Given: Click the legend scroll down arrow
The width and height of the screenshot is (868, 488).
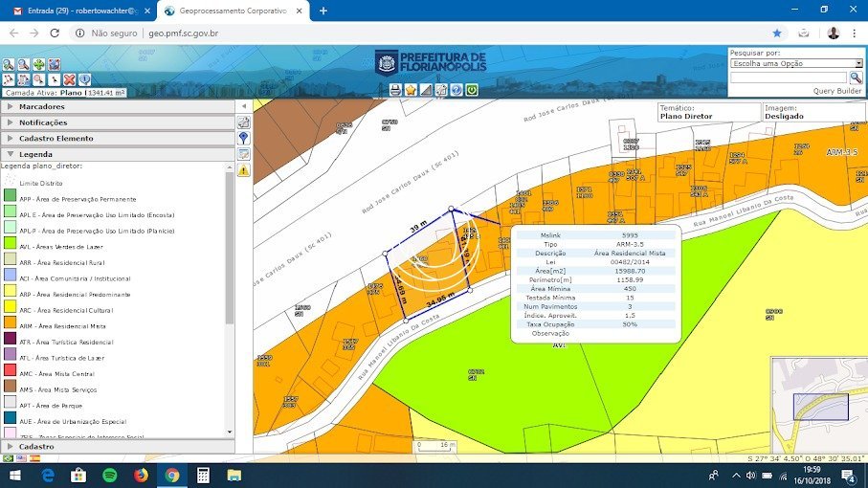Looking at the screenshot, I should (230, 433).
